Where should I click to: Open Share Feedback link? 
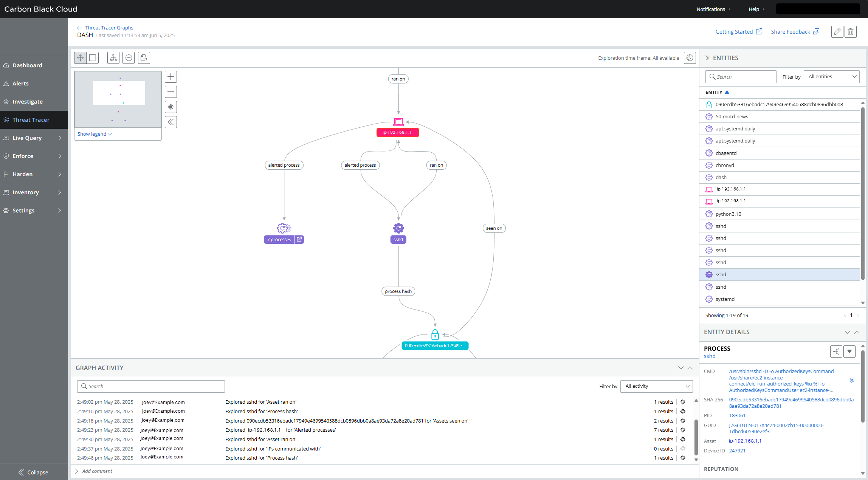(795, 32)
